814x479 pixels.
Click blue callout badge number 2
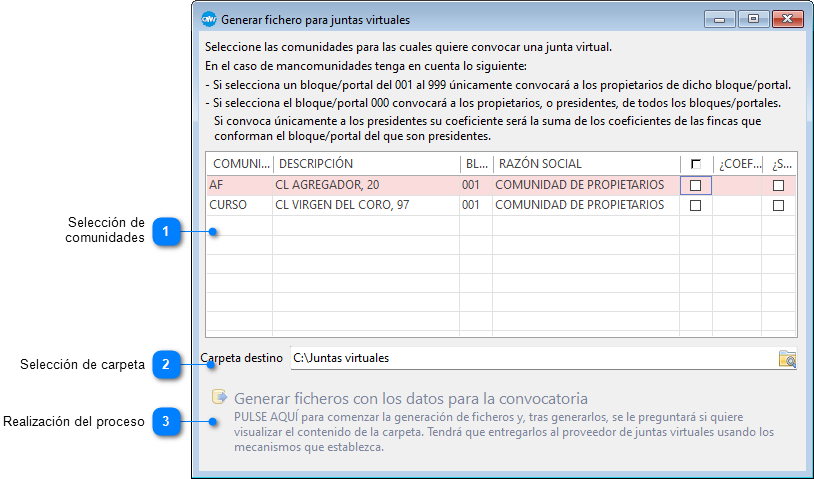pyautogui.click(x=166, y=365)
